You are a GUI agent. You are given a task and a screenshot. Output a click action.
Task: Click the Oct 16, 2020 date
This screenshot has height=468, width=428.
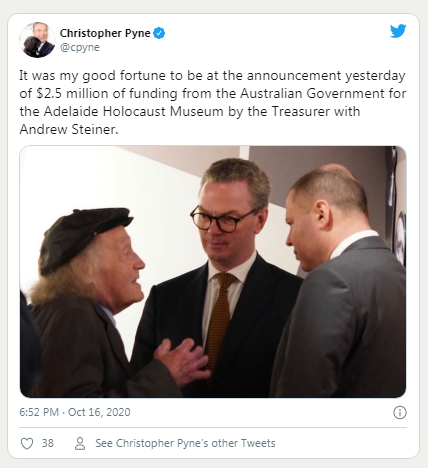(x=99, y=412)
